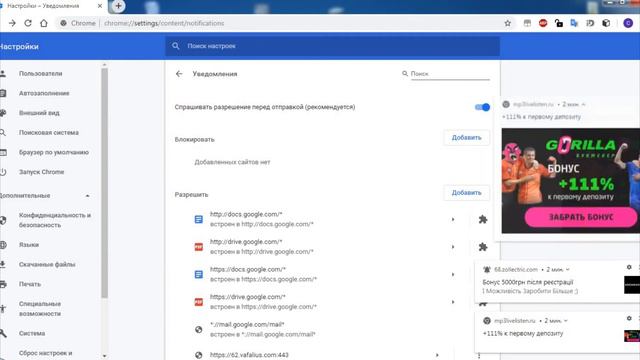This screenshot has width=640, height=360.
Task: Toggle Спрашивать разрешение перед отправкой switch
Action: [x=482, y=107]
